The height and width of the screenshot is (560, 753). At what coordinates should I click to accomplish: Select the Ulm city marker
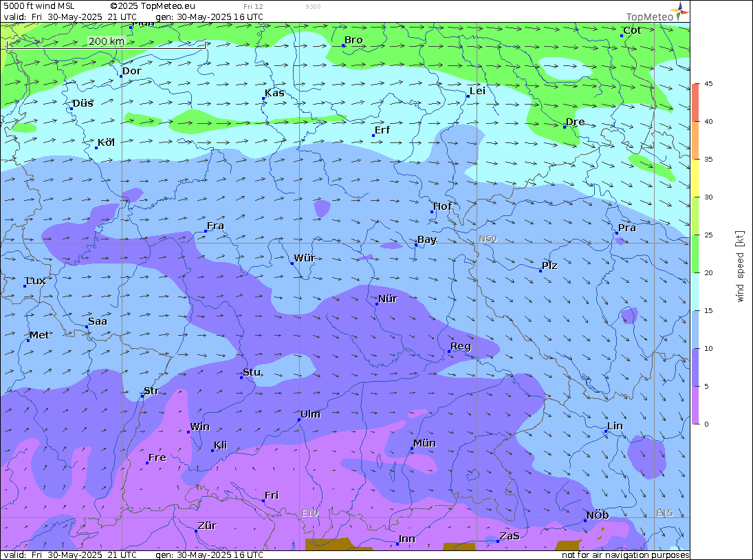click(299, 420)
